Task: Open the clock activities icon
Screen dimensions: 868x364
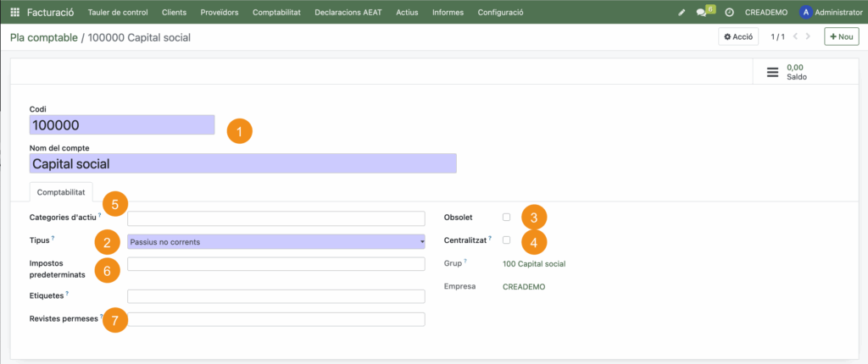Action: pyautogui.click(x=729, y=13)
